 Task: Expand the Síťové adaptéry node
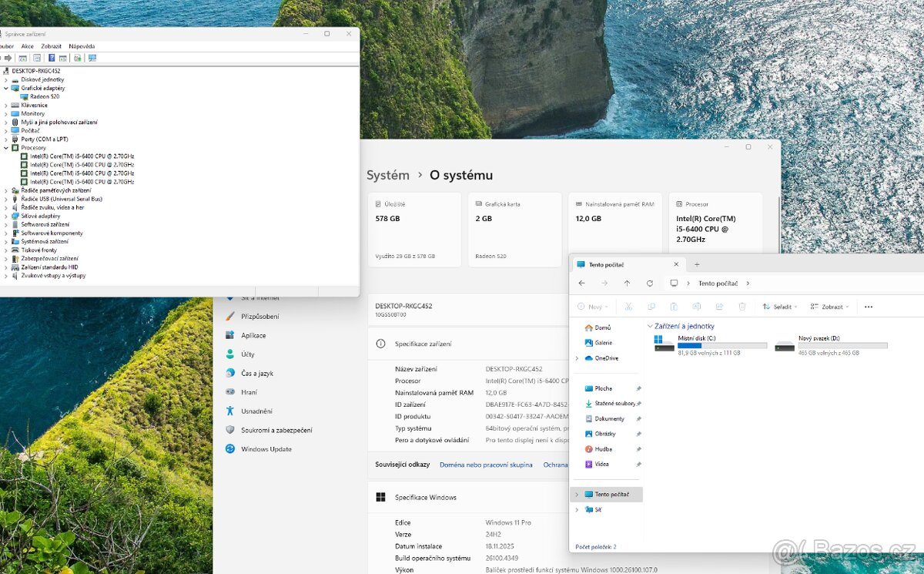(x=6, y=216)
